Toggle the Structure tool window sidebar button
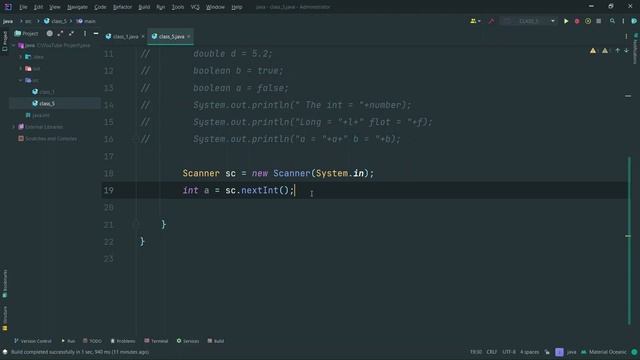 tap(4, 318)
